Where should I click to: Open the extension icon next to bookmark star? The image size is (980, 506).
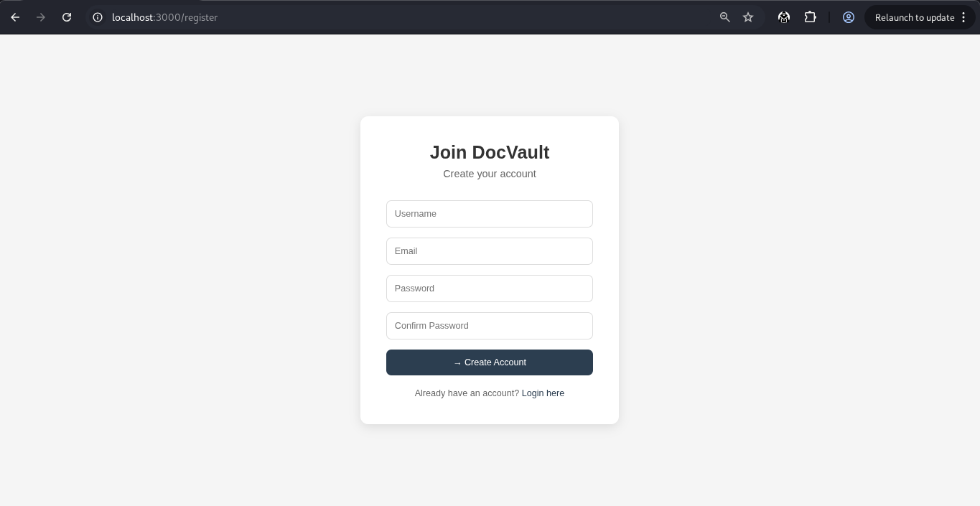coord(784,17)
